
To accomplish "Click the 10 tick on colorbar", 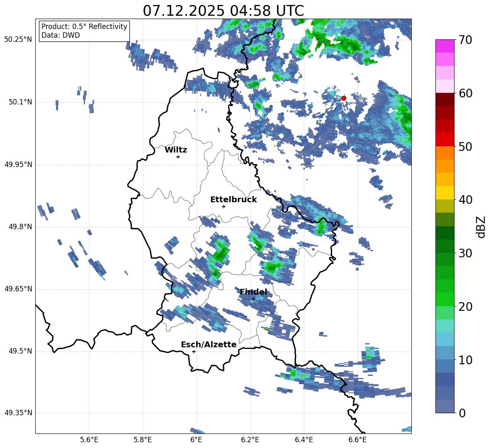I will click(x=465, y=360).
